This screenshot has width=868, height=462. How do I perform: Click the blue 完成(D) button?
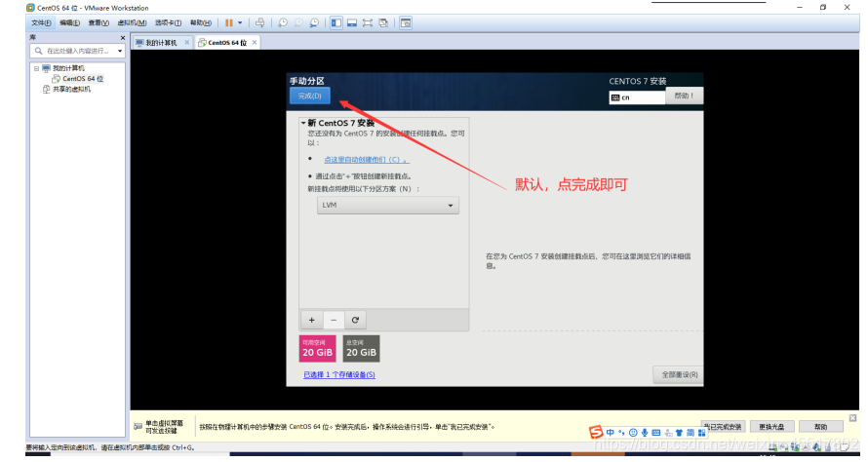tap(309, 96)
